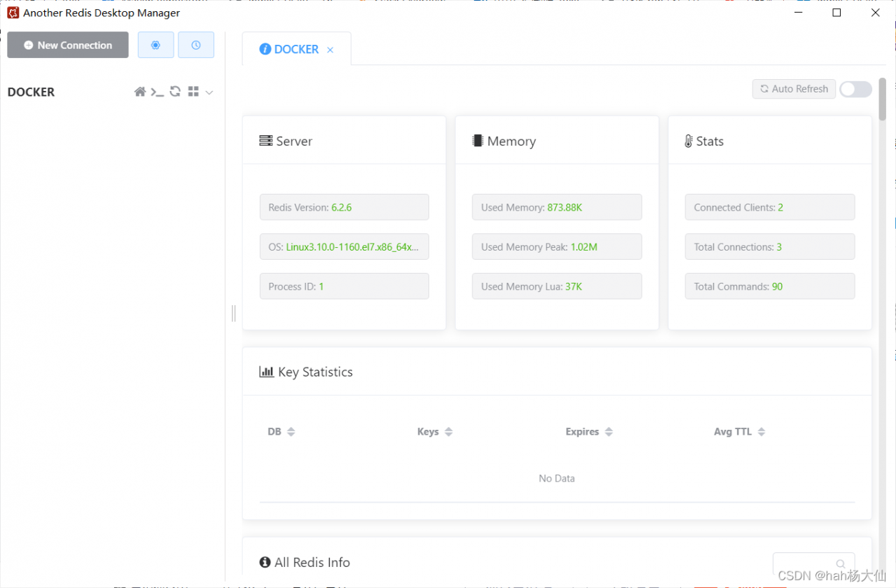Image resolution: width=896 pixels, height=588 pixels.
Task: Collapse the DOCKER connection chevron
Action: [209, 92]
